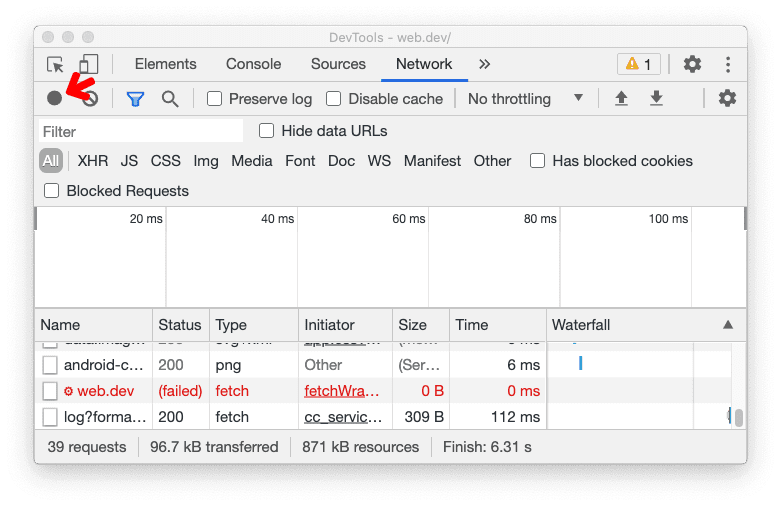Image resolution: width=781 pixels, height=506 pixels.
Task: Switch to the Sources tab
Action: coord(338,64)
